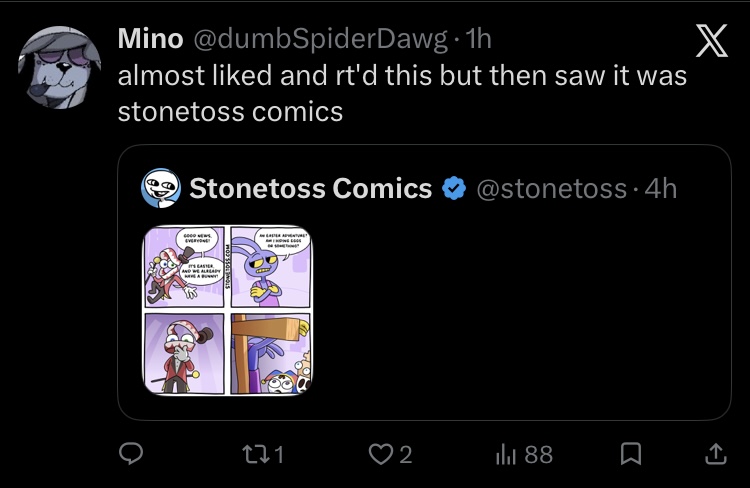Reply to Mino's post
750x488 pixels.
[132, 455]
